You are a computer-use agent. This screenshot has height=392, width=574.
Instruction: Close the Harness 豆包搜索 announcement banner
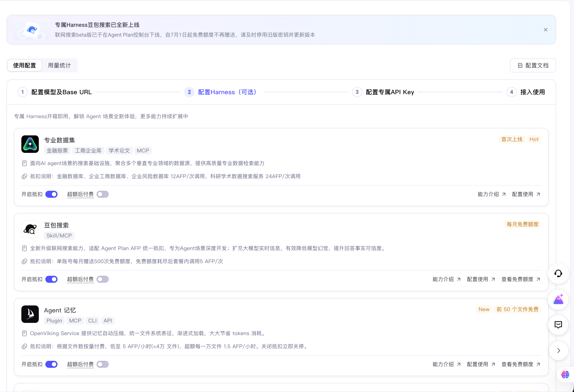(x=546, y=30)
